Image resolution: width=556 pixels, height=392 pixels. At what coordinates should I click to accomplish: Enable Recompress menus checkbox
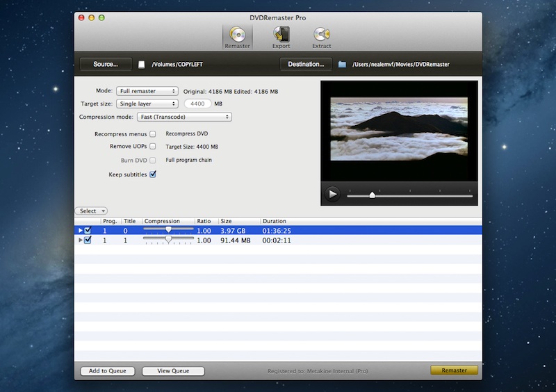pyautogui.click(x=153, y=133)
